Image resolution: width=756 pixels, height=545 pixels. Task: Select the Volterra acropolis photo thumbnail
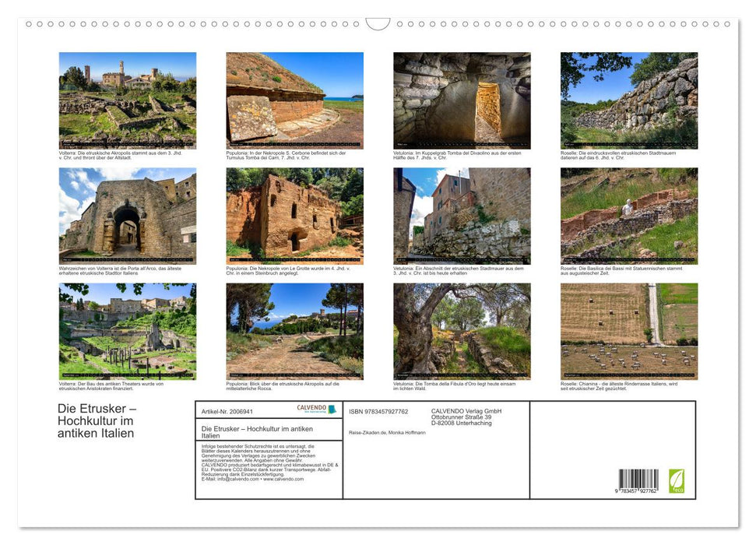pyautogui.click(x=128, y=100)
